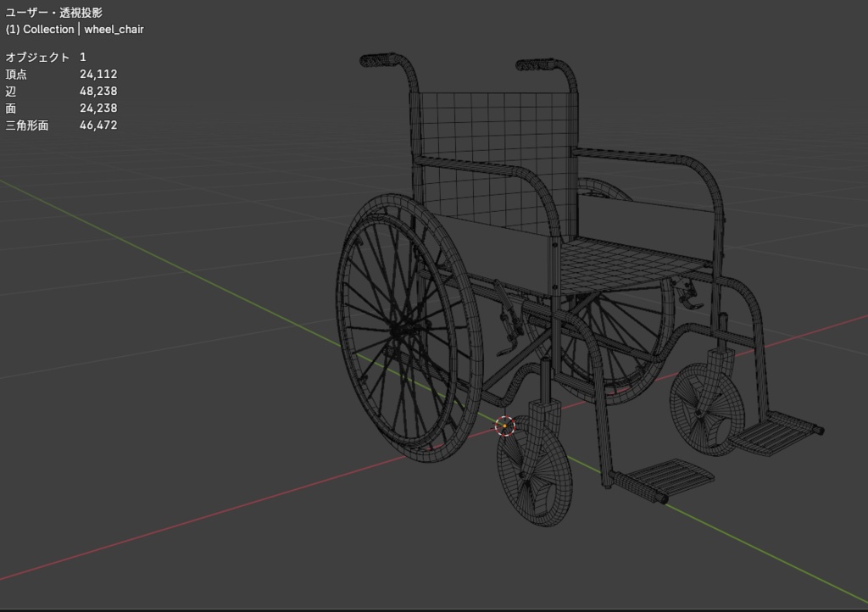Screen dimensions: 868x612
Task: Click the 'ユーザー・透視投影' view label
Action: [53, 12]
